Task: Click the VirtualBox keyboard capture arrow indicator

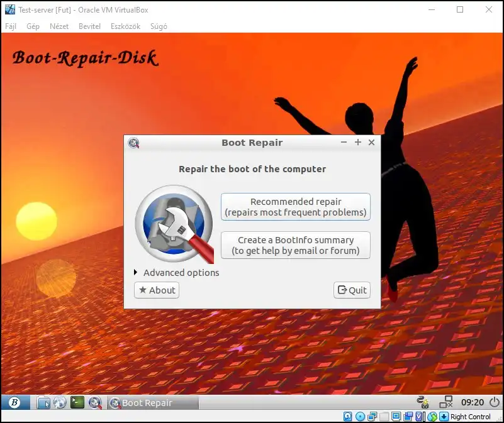Action: tap(444, 417)
